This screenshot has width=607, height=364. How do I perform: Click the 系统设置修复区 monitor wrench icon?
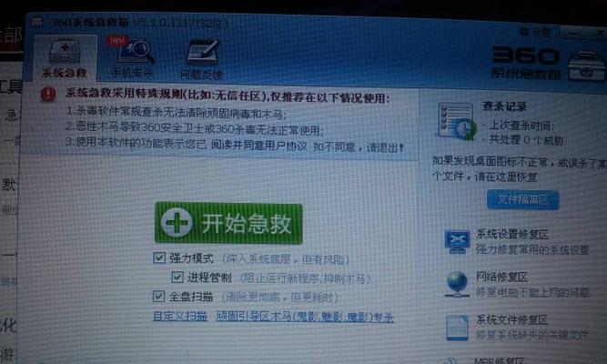tap(457, 242)
